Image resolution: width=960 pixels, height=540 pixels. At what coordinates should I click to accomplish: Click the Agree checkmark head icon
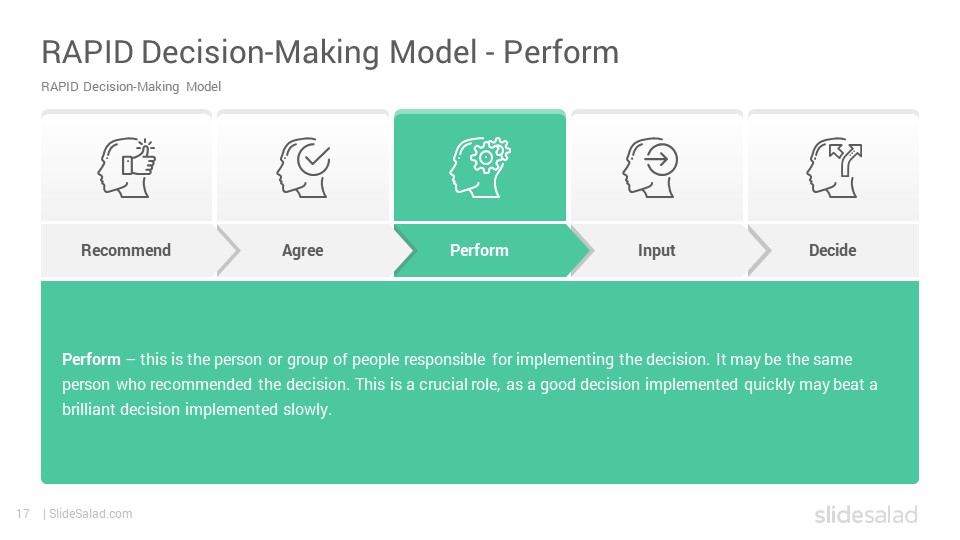click(303, 167)
